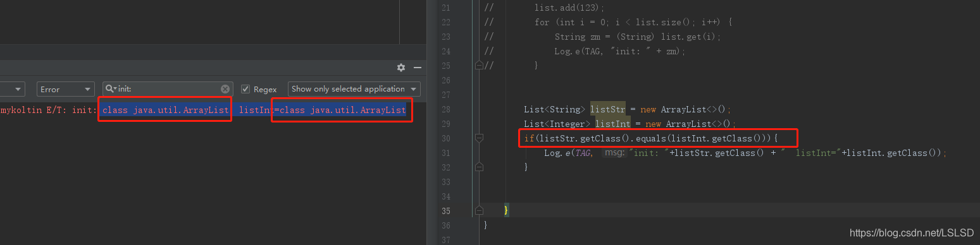Hide the Logcat panel with the minimize icon
The height and width of the screenshot is (245, 980).
point(418,68)
